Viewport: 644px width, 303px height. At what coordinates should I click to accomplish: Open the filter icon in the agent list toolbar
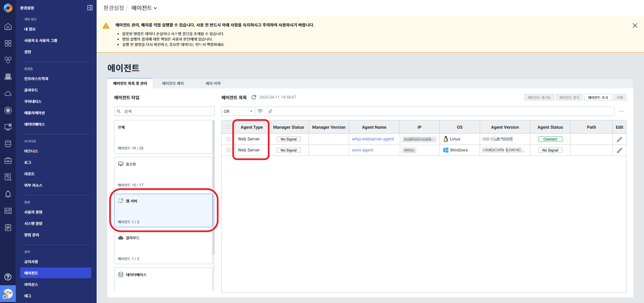pos(260,111)
